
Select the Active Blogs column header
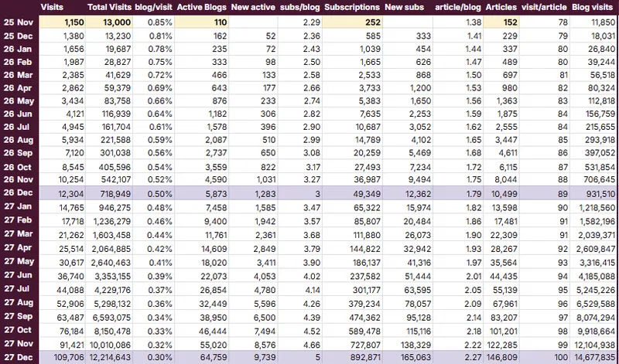pyautogui.click(x=202, y=7)
